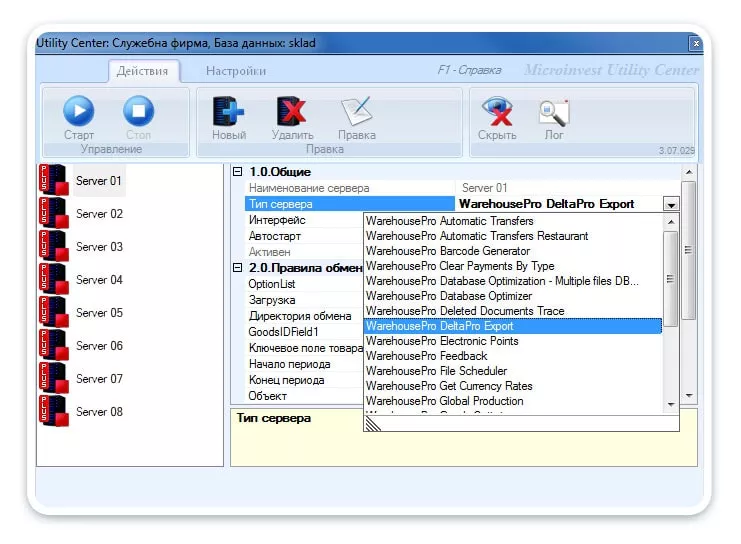
Task: Switch to the Настройки tab
Action: point(236,71)
